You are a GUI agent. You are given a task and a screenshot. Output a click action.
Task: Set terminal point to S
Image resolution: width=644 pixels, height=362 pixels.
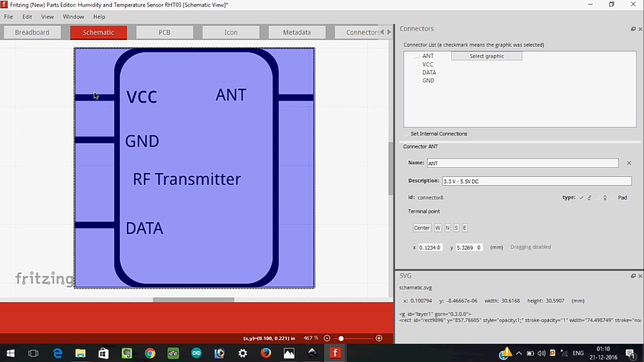[x=456, y=228]
